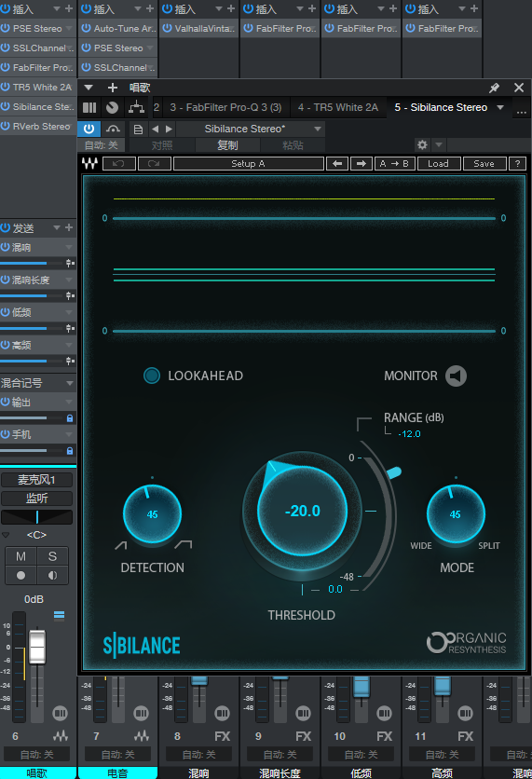The image size is (532, 779).
Task: Select the 5 - Sibilance Stereo tab
Action: click(x=441, y=107)
